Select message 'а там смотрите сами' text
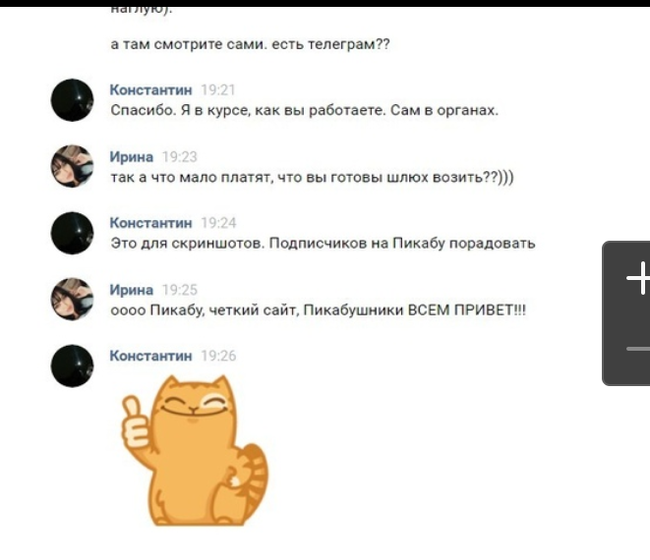Image resolution: width=650 pixels, height=560 pixels. [x=250, y=44]
